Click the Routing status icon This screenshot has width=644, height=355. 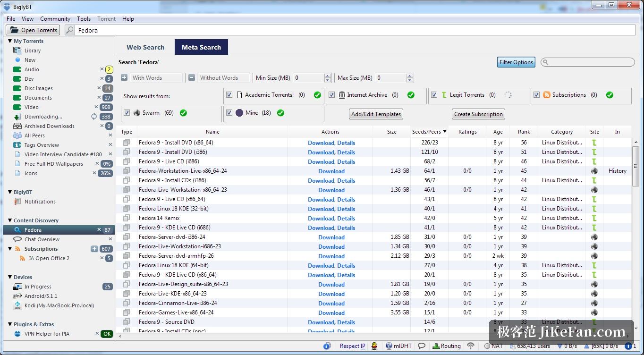(x=436, y=346)
